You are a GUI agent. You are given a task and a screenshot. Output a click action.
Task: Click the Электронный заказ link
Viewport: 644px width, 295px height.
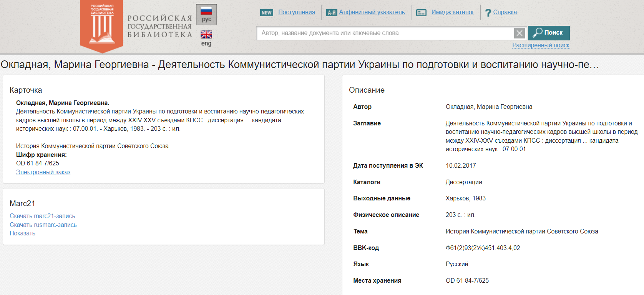[43, 172]
